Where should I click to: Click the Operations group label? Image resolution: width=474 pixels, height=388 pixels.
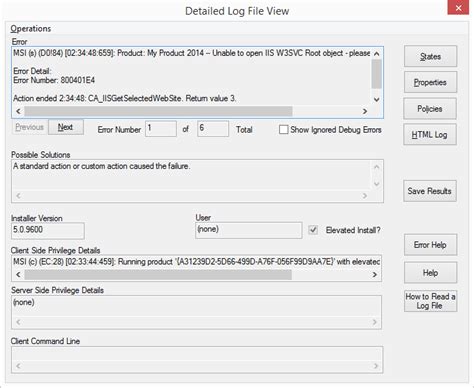pos(31,29)
